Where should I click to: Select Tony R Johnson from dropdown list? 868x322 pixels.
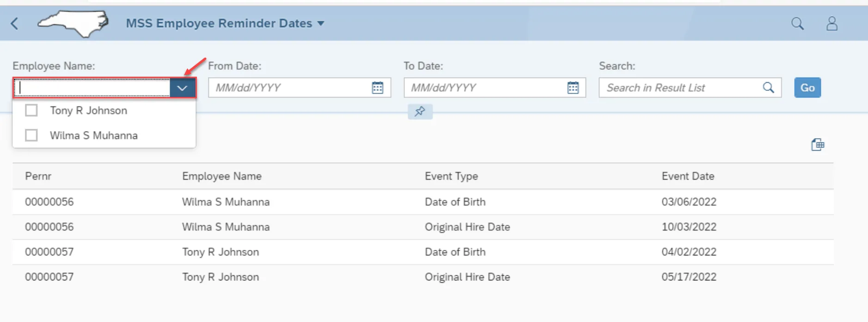pos(88,110)
